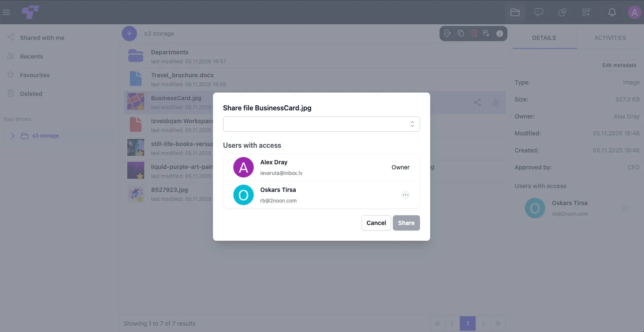Click the Edit metadata button
This screenshot has height=332, width=644.
coord(619,65)
